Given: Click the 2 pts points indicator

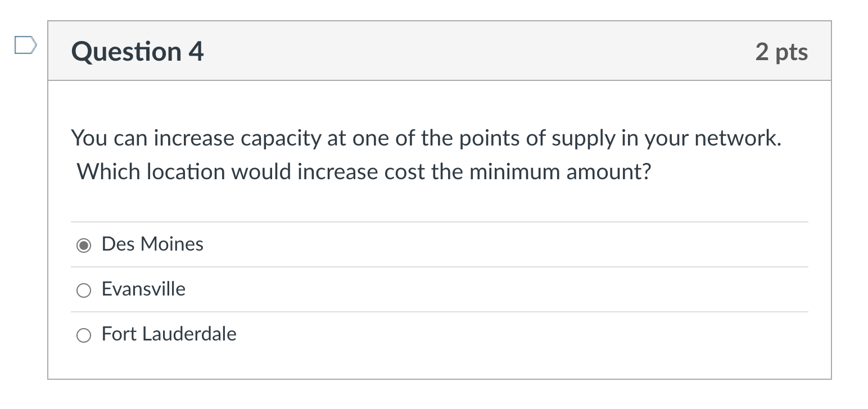Looking at the screenshot, I should (x=781, y=52).
